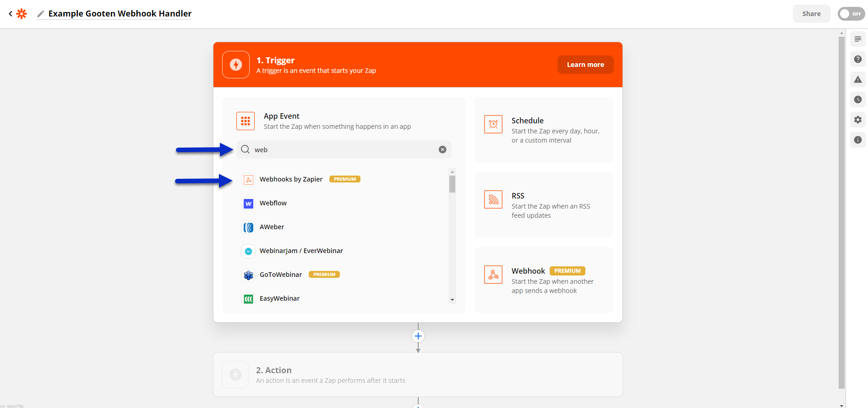
Task: Click the AWeber logo icon
Action: [248, 227]
